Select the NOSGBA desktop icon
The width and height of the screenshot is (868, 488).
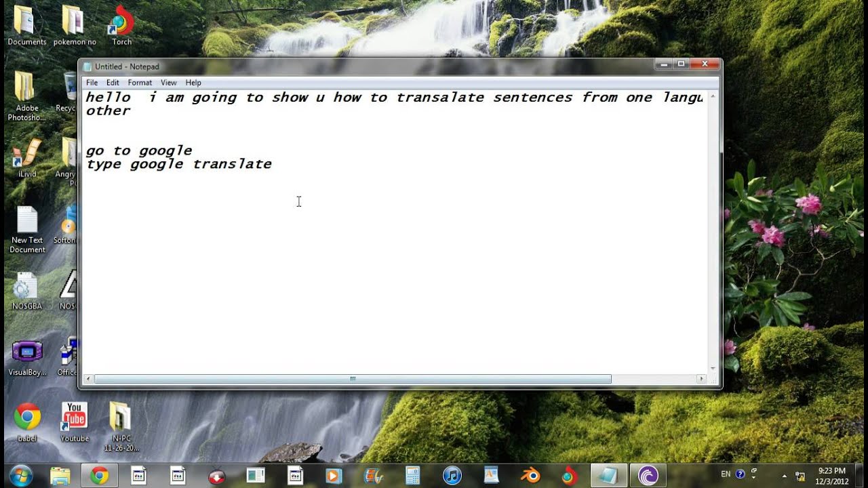pyautogui.click(x=27, y=290)
